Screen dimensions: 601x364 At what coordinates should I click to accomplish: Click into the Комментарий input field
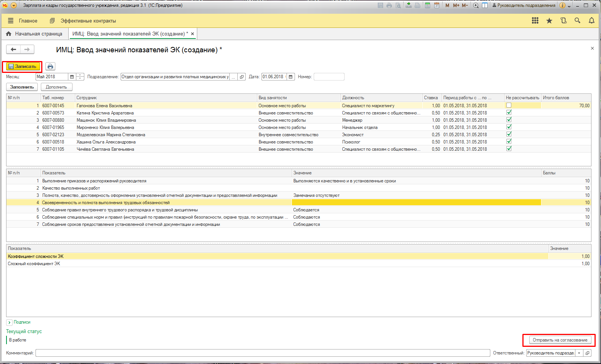pos(263,353)
